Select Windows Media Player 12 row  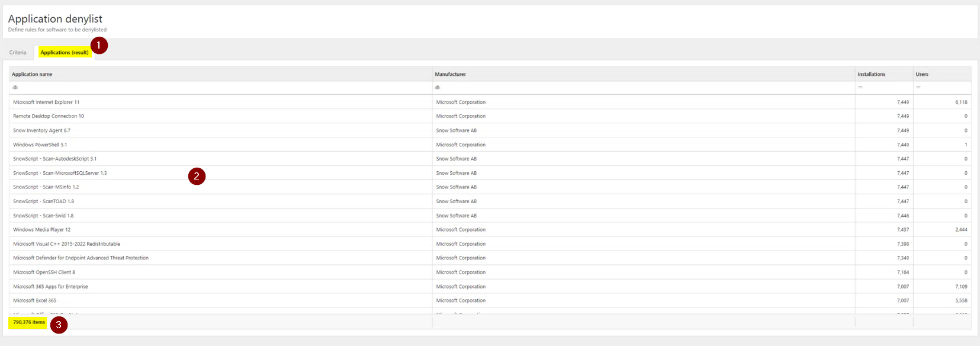coord(490,230)
